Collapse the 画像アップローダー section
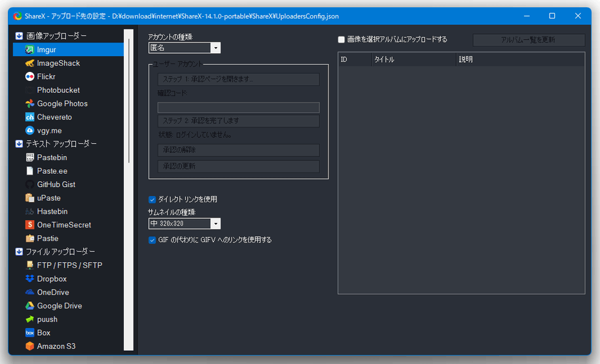 (19, 36)
